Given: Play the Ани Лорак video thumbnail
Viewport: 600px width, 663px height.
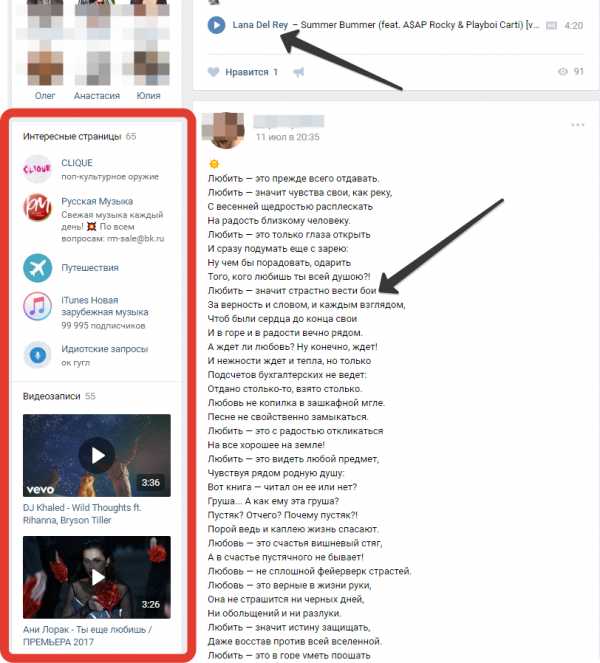Looking at the screenshot, I should coord(97,577).
